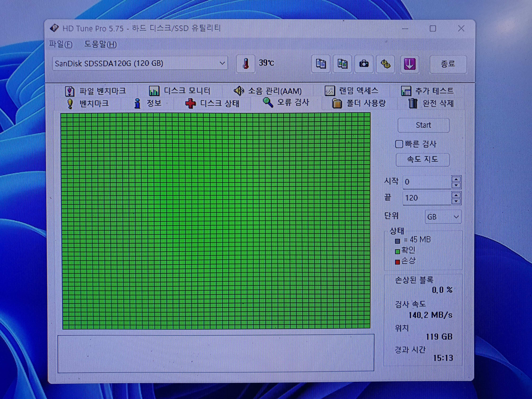This screenshot has width=532, height=399.
Task: Click the 종료 exit button
Action: (x=448, y=64)
